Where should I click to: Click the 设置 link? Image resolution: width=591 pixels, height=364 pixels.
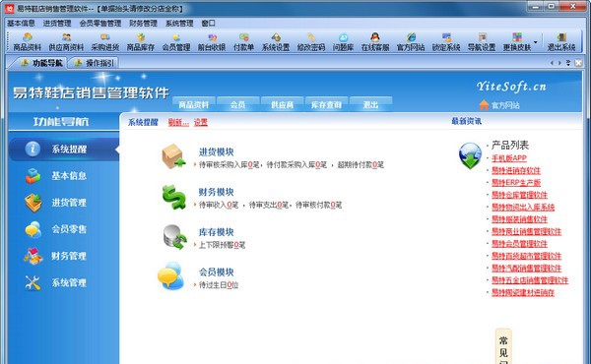point(201,122)
